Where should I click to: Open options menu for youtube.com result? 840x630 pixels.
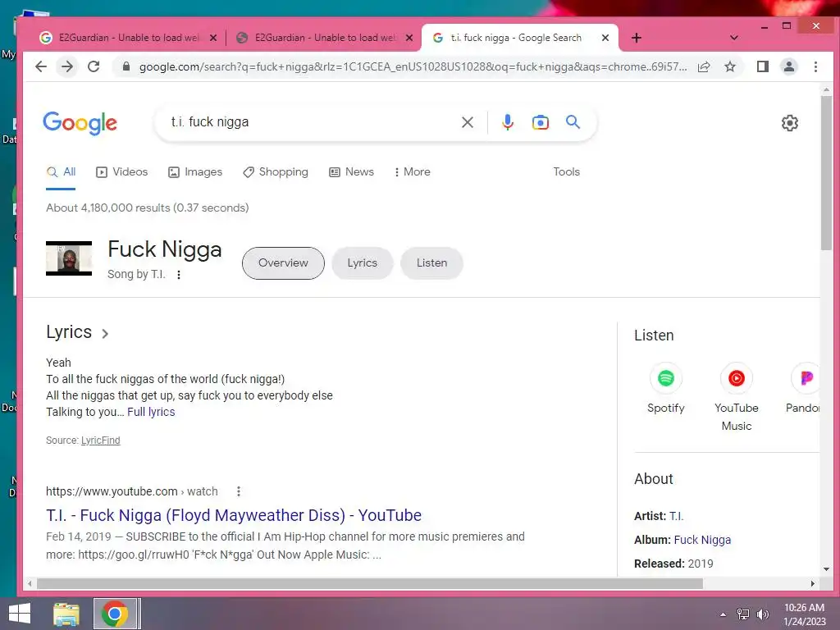tap(239, 491)
